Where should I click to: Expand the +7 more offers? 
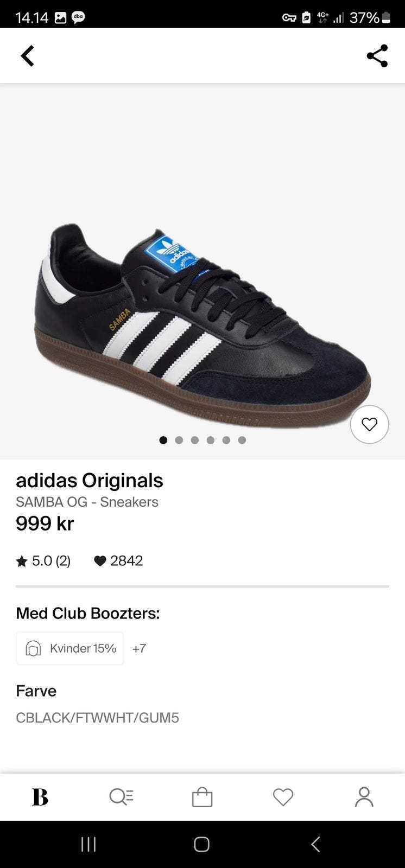[x=139, y=648]
